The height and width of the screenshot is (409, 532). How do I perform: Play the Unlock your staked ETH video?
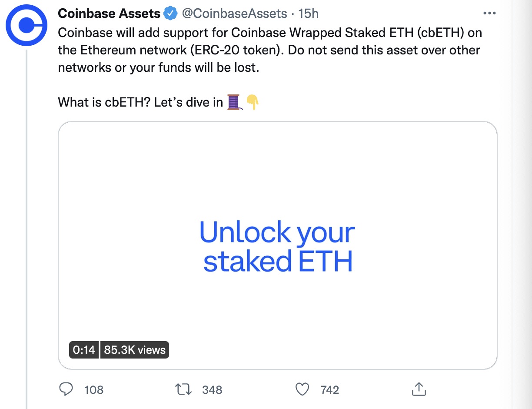(x=278, y=245)
